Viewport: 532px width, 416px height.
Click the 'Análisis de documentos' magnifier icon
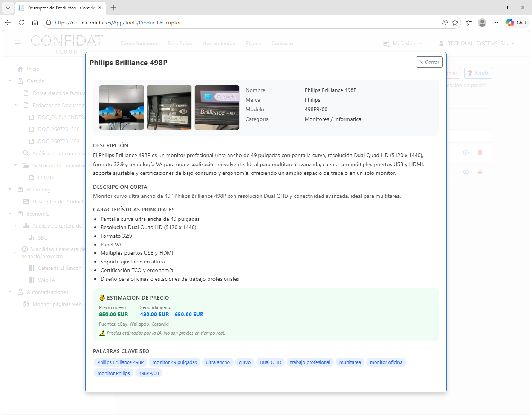26,153
